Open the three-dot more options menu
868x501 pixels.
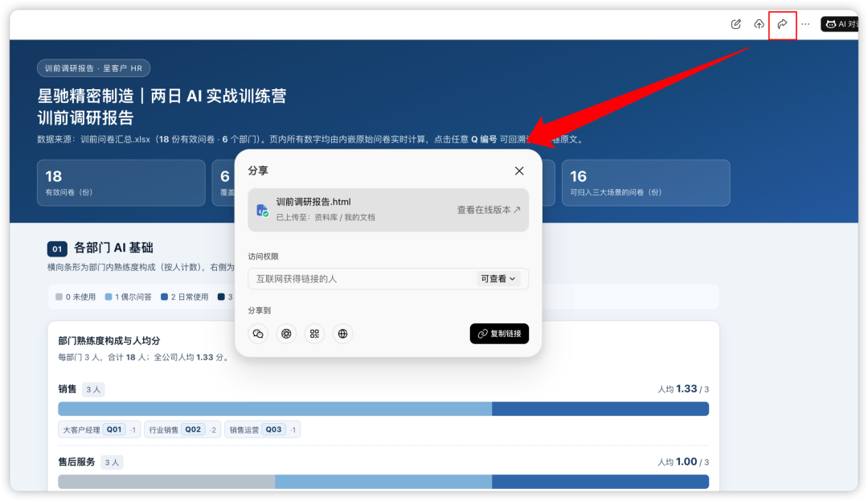pos(805,24)
